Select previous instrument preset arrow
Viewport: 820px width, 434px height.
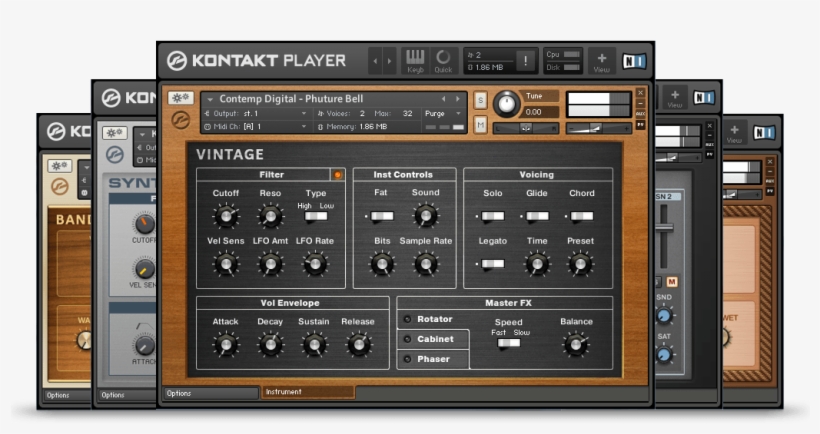(443, 99)
